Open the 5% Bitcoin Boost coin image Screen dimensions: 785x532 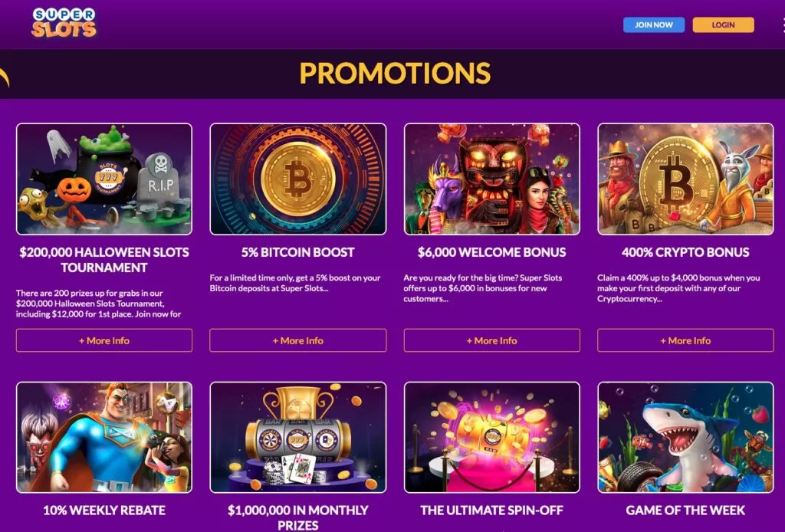298,179
